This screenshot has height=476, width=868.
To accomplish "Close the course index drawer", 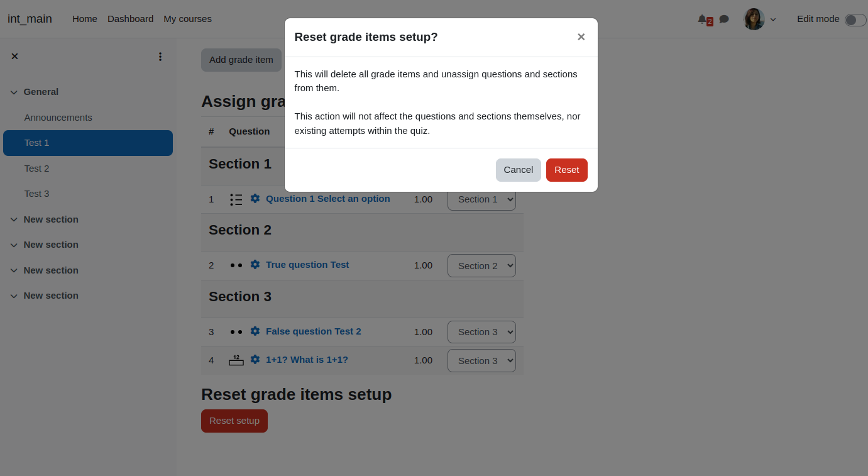I will (14, 56).
